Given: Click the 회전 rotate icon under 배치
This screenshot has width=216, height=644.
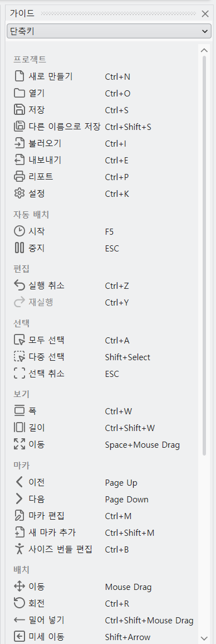Looking at the screenshot, I should pos(19,604).
